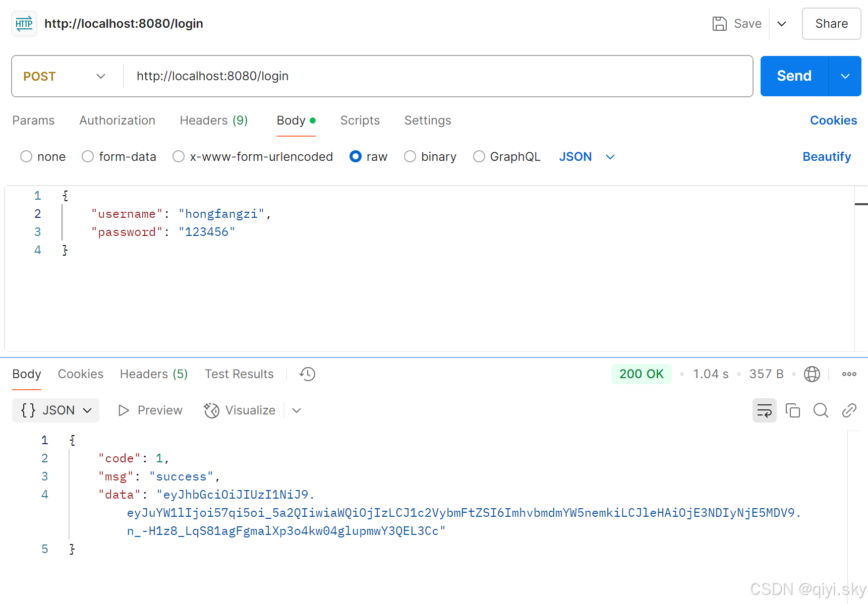Open more response options with the three-dot icon
This screenshot has height=604, width=868.
pyautogui.click(x=849, y=374)
